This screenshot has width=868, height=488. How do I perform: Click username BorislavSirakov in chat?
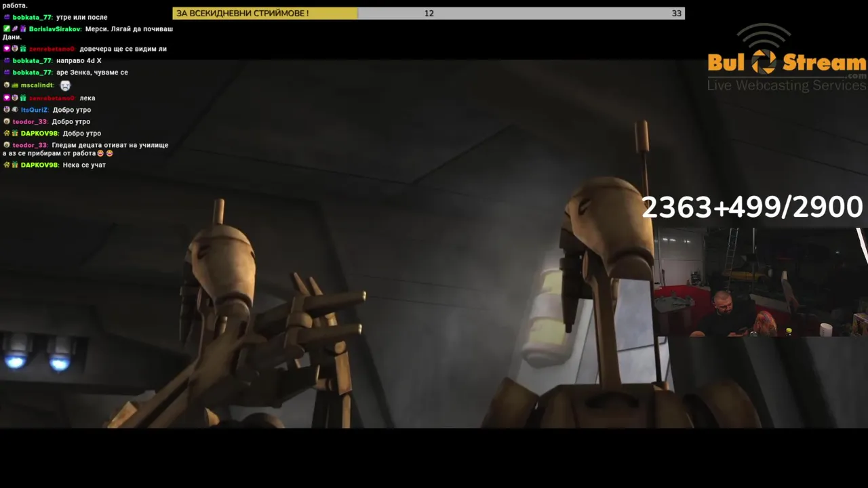[55, 29]
